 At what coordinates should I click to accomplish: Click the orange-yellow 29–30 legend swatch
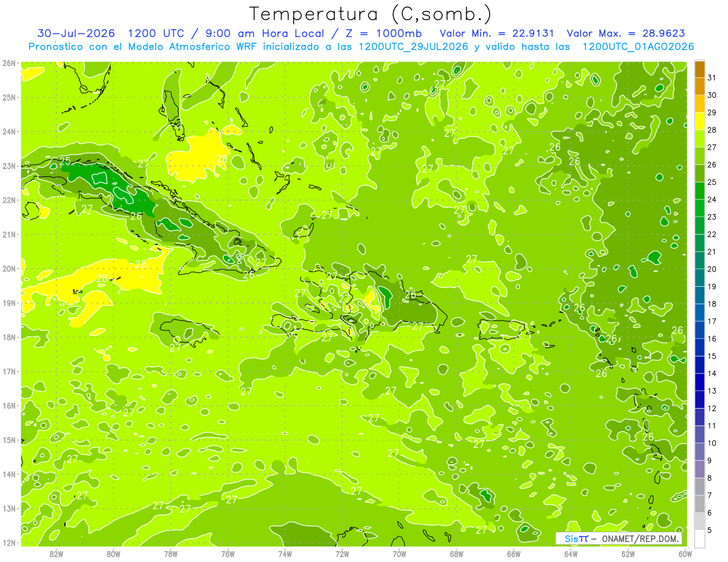699,104
